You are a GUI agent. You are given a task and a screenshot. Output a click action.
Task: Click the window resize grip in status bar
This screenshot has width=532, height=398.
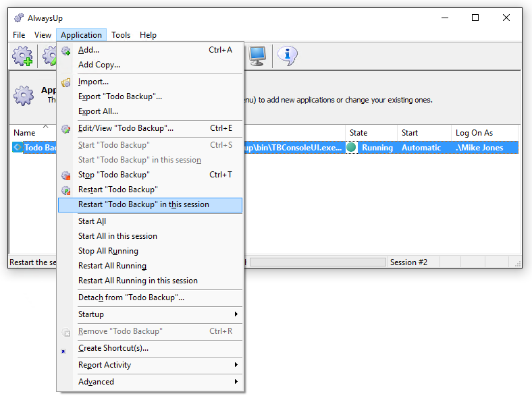click(518, 264)
